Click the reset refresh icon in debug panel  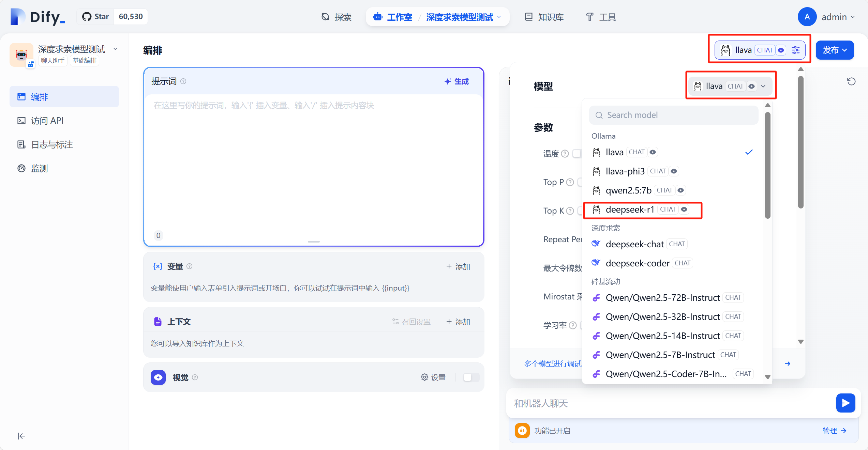pos(851,81)
